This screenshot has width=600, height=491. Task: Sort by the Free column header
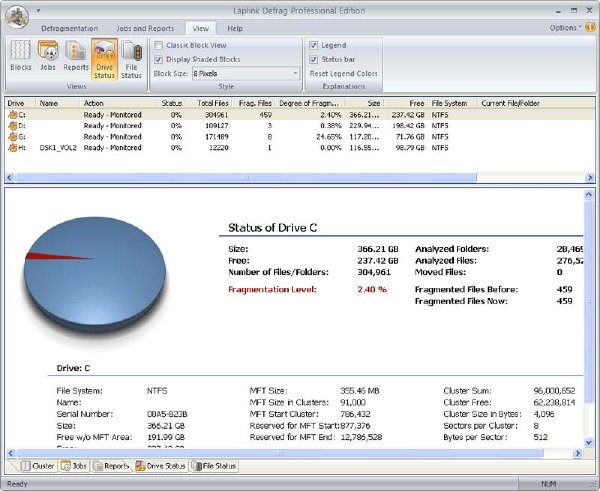pos(406,103)
